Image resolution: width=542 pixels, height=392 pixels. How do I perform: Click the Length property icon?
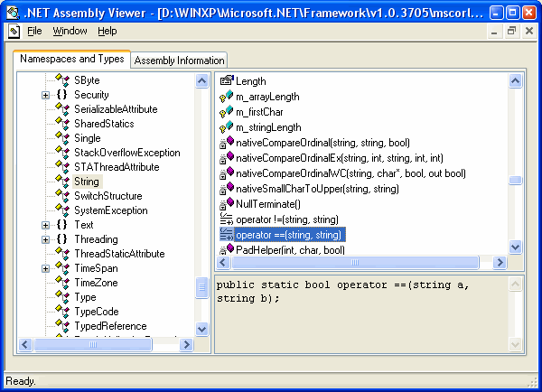tap(227, 80)
